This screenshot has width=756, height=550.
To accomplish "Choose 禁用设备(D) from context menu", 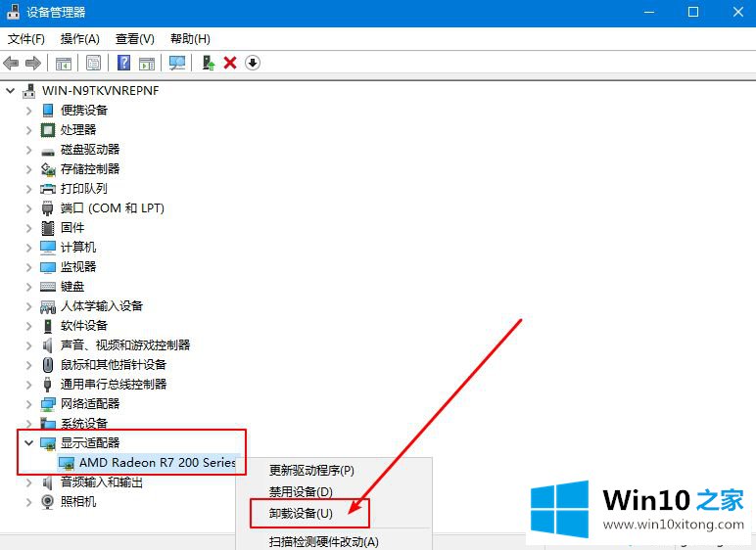I will (x=301, y=491).
